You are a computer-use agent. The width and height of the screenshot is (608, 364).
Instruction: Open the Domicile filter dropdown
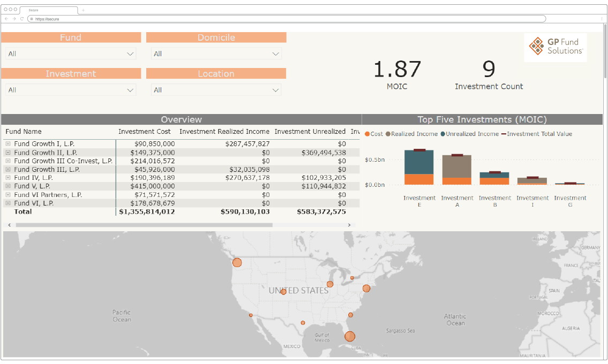tap(216, 54)
